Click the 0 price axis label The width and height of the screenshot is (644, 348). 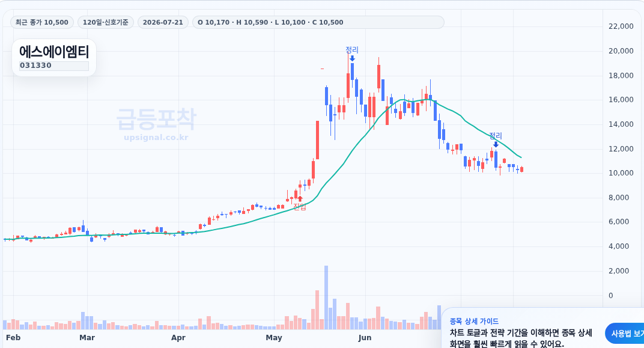611,296
